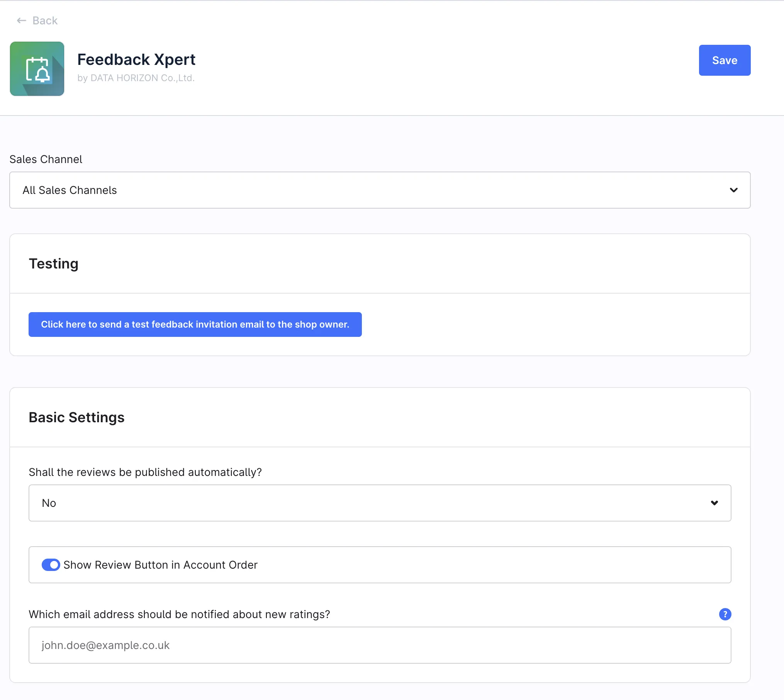Image resolution: width=784 pixels, height=700 pixels.
Task: Click the Basic Settings card heading
Action: click(x=76, y=417)
